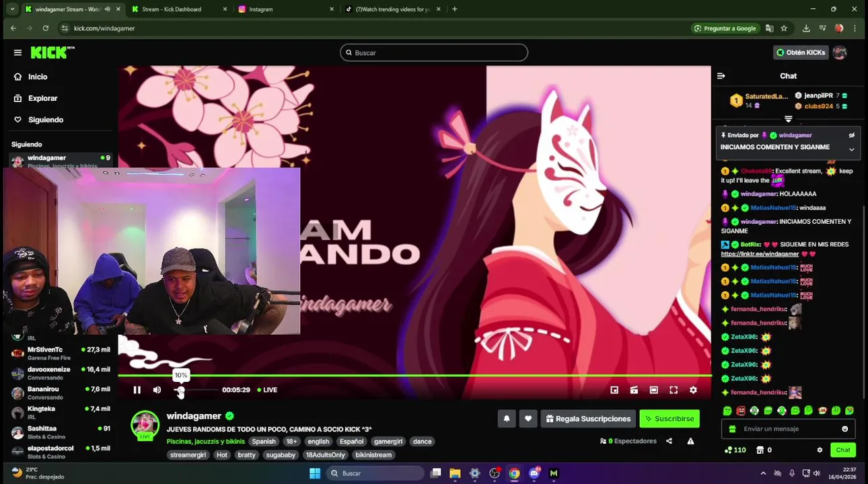Bookmark this page with the star icon

tap(784, 28)
